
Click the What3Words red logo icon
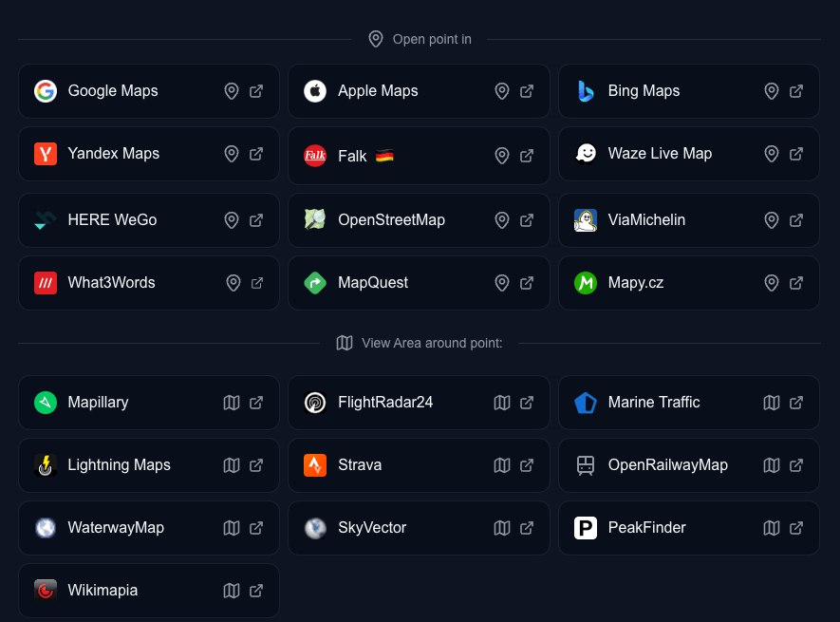tap(46, 283)
